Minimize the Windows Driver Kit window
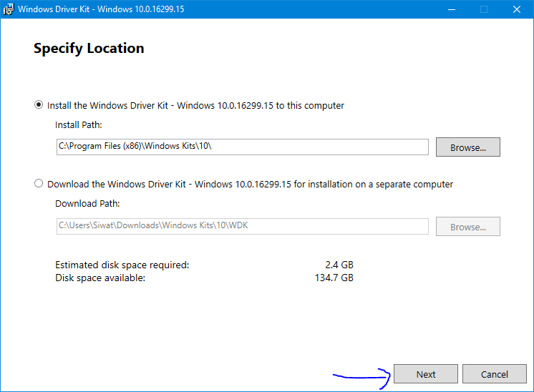Viewport: 534px width, 392px height. pyautogui.click(x=452, y=9)
